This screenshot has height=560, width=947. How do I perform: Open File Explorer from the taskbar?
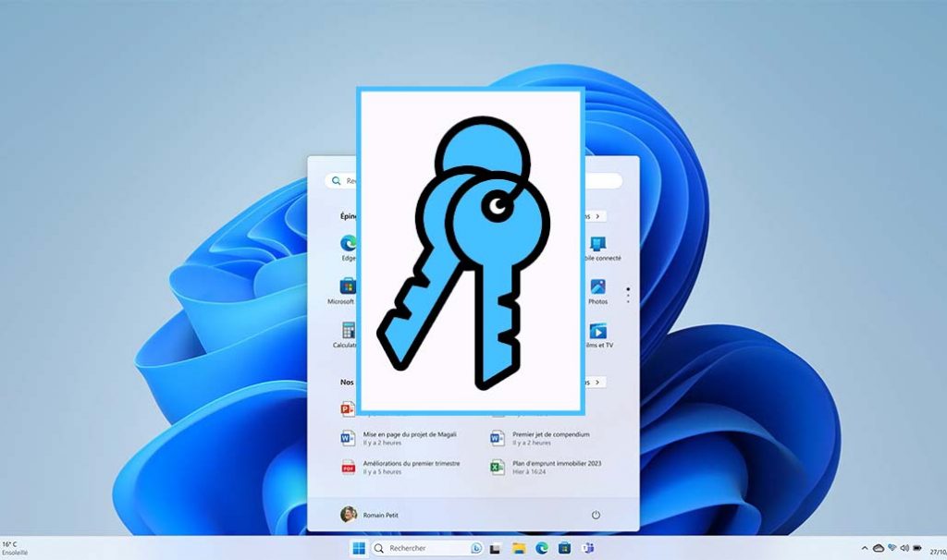[x=518, y=547]
